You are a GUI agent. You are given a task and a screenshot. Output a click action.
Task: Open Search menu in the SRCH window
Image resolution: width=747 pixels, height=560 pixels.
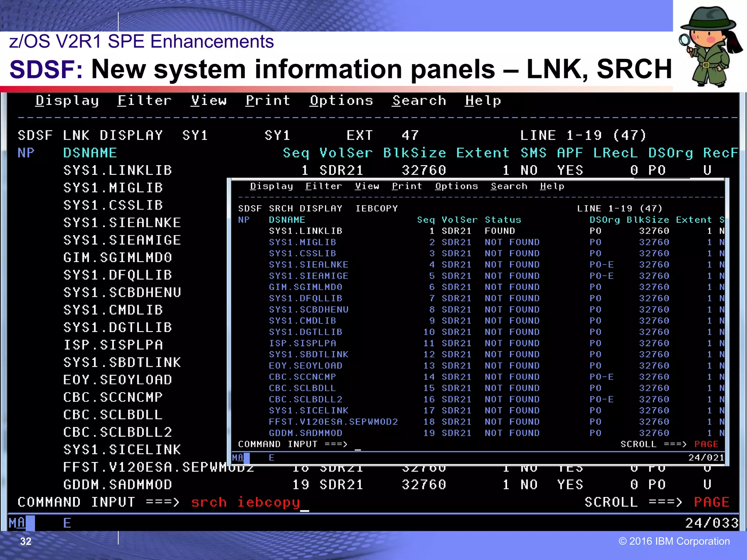509,186
